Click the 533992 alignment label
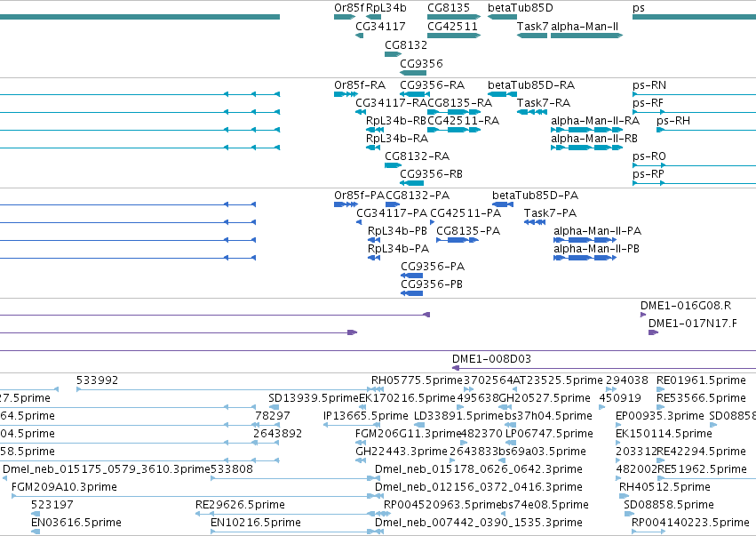This screenshot has width=756, height=536. (98, 380)
